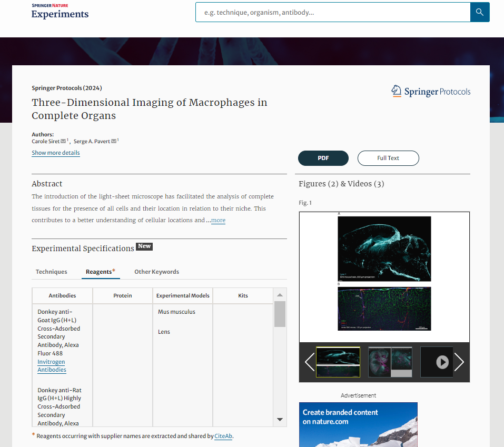Click the Springer Protocols logo

tap(430, 92)
